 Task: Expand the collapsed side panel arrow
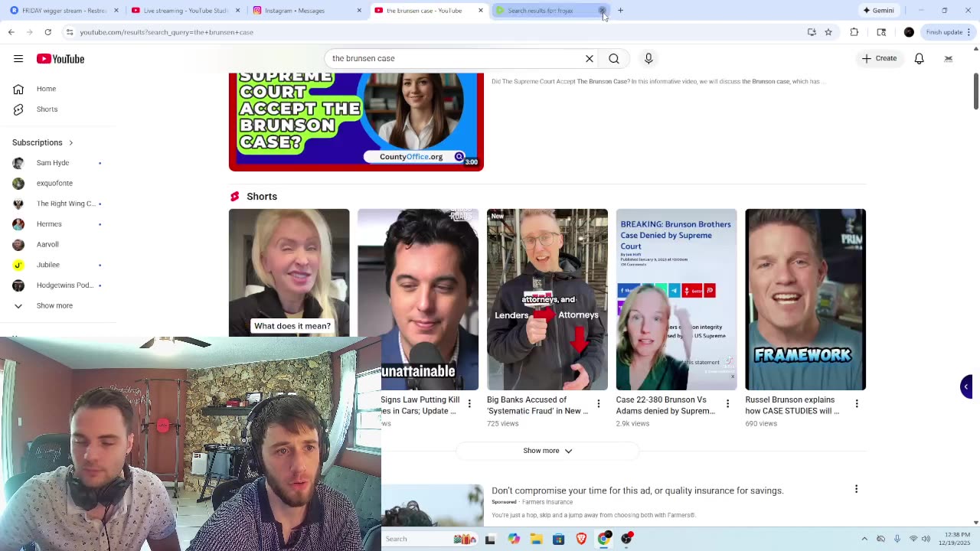(966, 386)
